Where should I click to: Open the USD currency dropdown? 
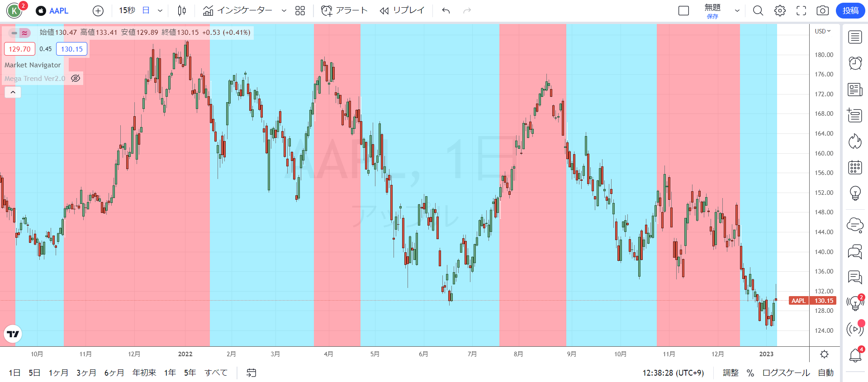(x=822, y=31)
